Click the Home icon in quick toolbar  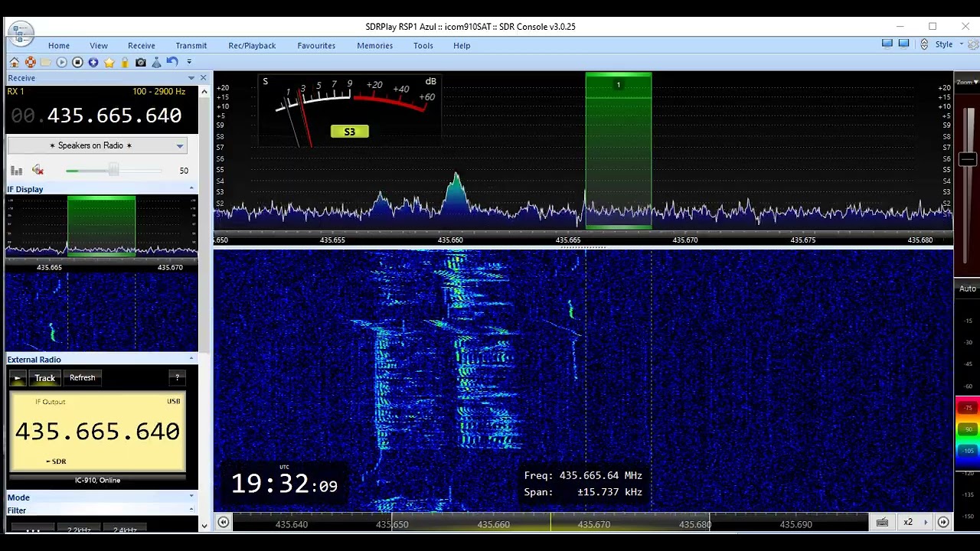(14, 62)
